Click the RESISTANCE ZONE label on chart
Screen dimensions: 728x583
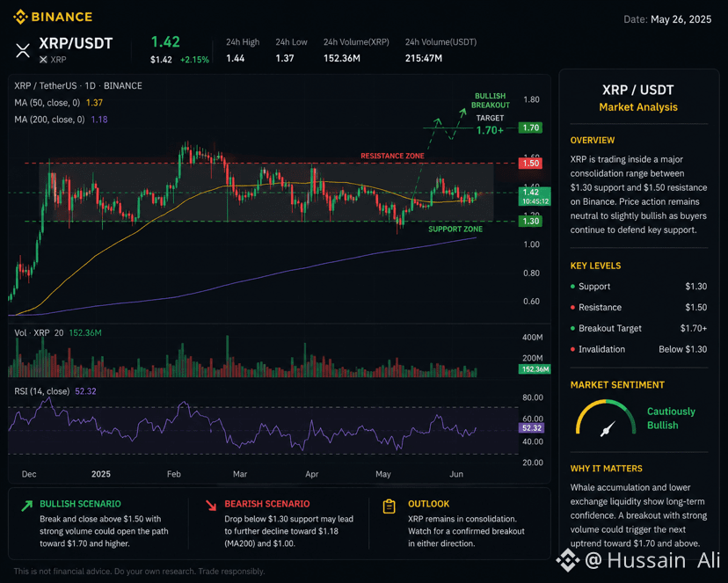[x=392, y=156]
